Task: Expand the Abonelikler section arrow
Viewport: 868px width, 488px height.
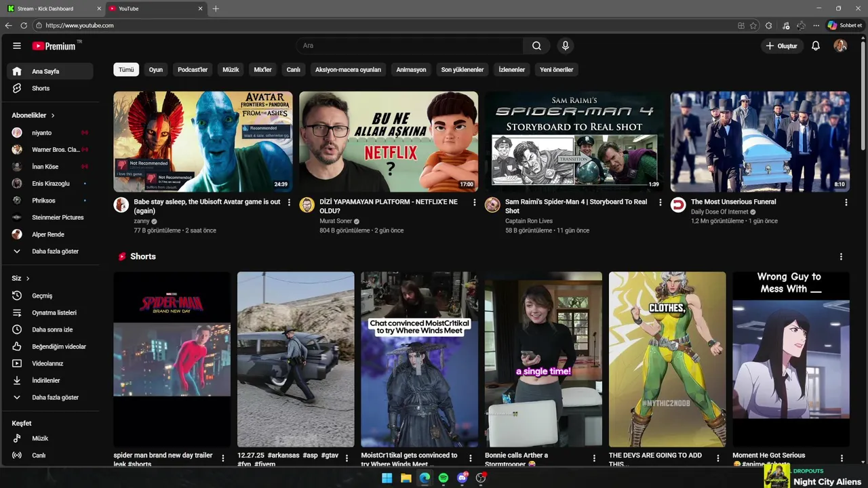Action: point(53,116)
